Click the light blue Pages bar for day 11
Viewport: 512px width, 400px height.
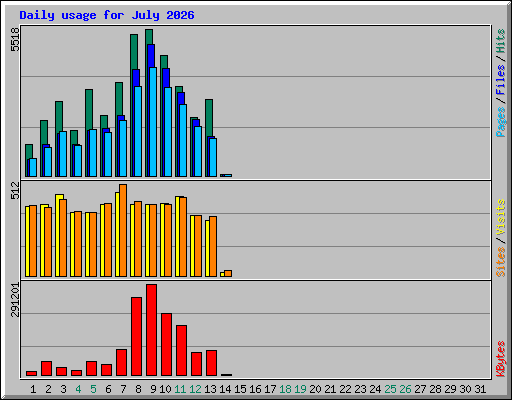coord(183,140)
